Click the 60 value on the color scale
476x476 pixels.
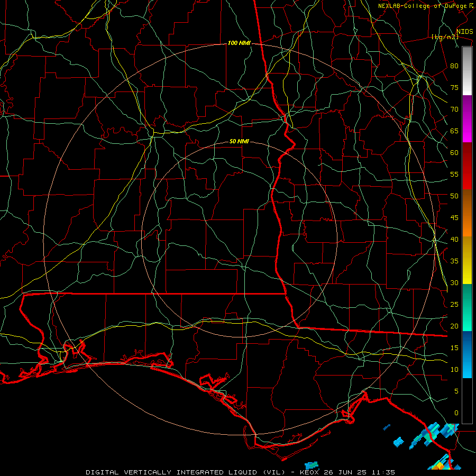[454, 153]
